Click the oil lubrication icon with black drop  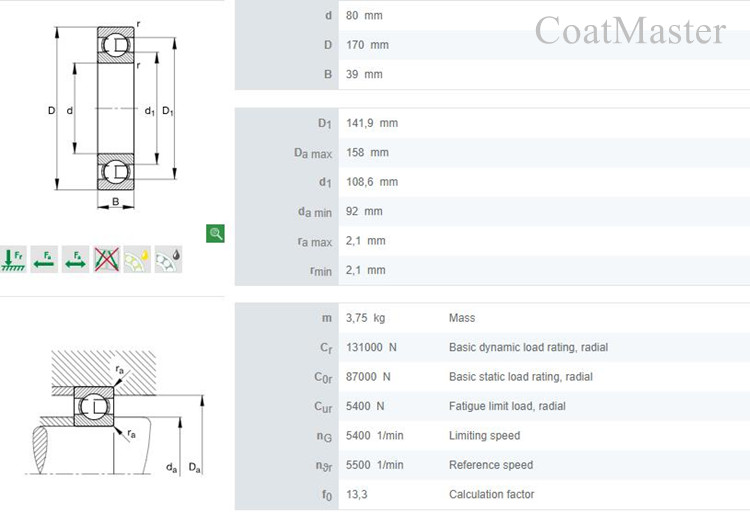(168, 259)
